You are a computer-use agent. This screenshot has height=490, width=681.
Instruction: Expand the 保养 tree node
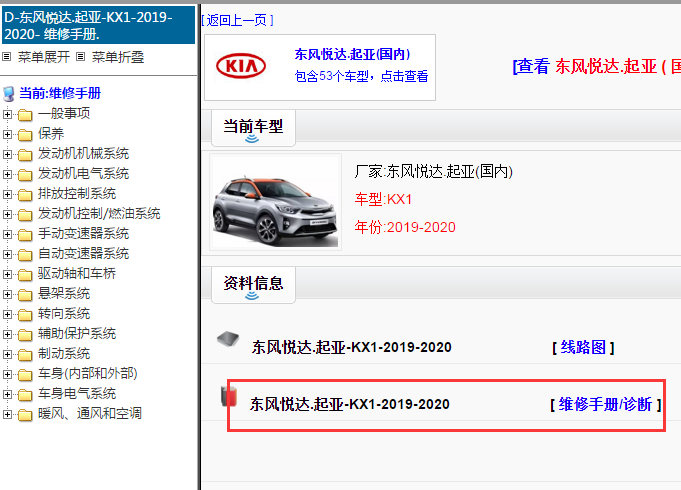pyautogui.click(x=7, y=134)
